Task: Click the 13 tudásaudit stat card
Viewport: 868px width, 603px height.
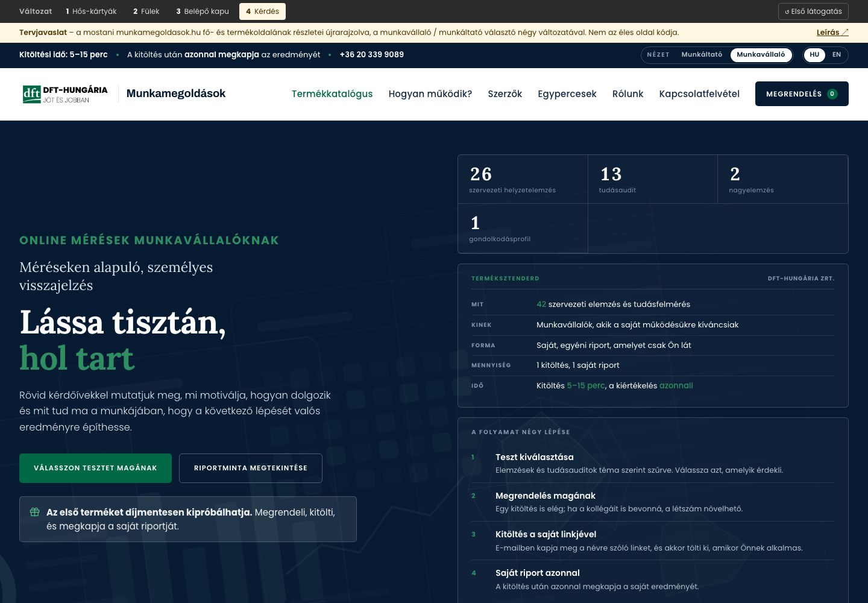Action: pos(653,179)
